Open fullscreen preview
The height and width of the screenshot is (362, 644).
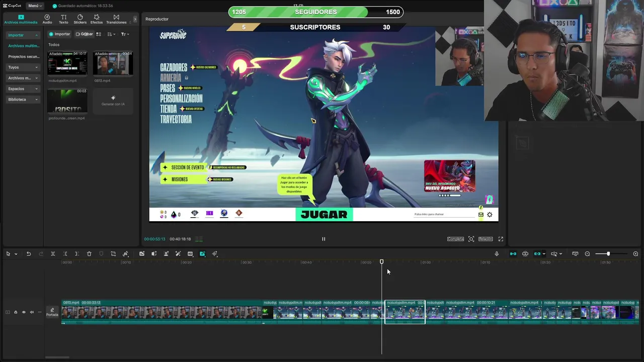(501, 239)
